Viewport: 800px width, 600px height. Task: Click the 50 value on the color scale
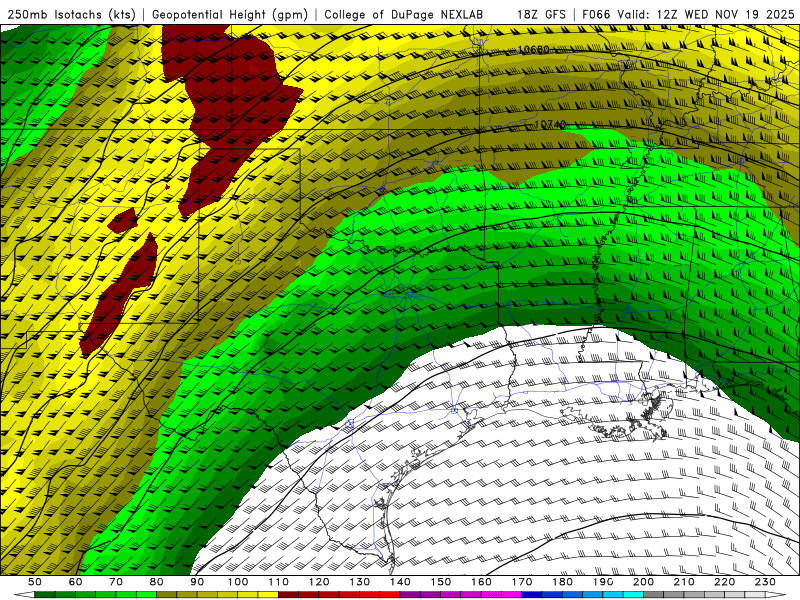pyautogui.click(x=35, y=582)
